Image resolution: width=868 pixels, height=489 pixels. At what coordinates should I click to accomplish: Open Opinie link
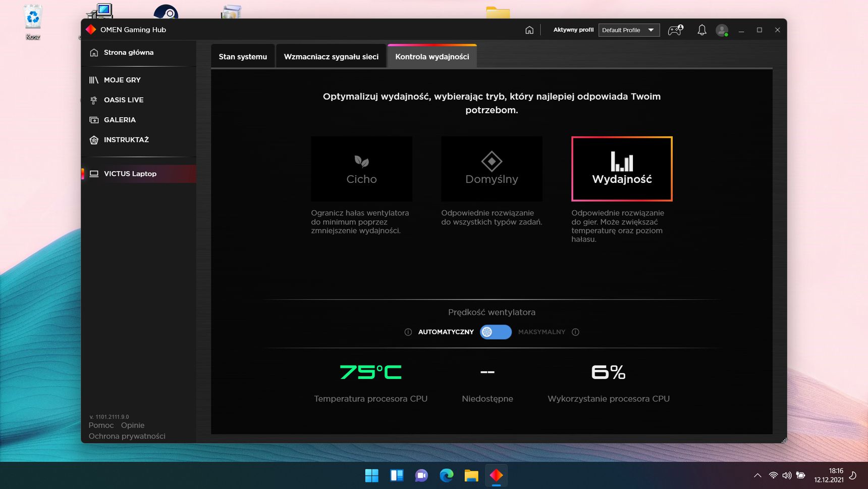pos(133,425)
